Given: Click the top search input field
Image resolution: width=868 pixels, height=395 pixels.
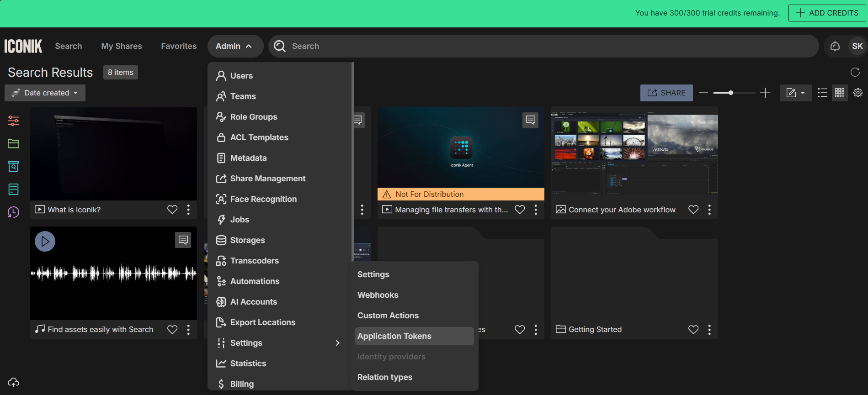Looking at the screenshot, I should click(x=543, y=46).
